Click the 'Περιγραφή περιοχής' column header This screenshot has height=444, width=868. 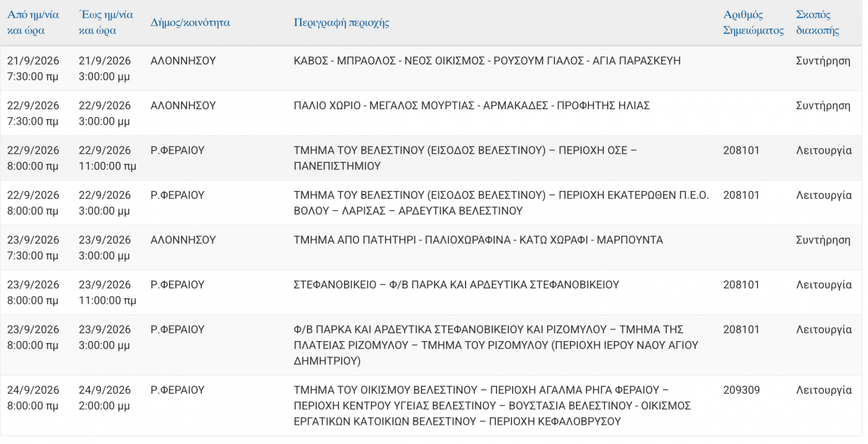(x=342, y=22)
